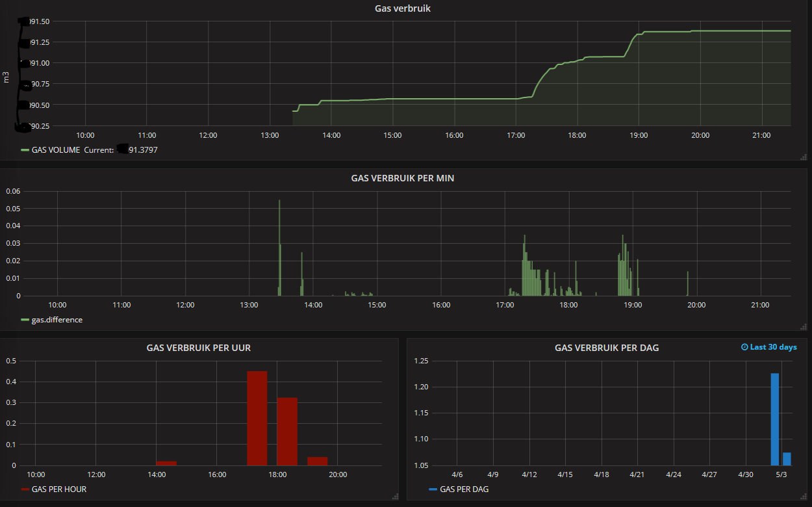Open the GAS VERBRUIK PER DAG title menu

(x=606, y=348)
